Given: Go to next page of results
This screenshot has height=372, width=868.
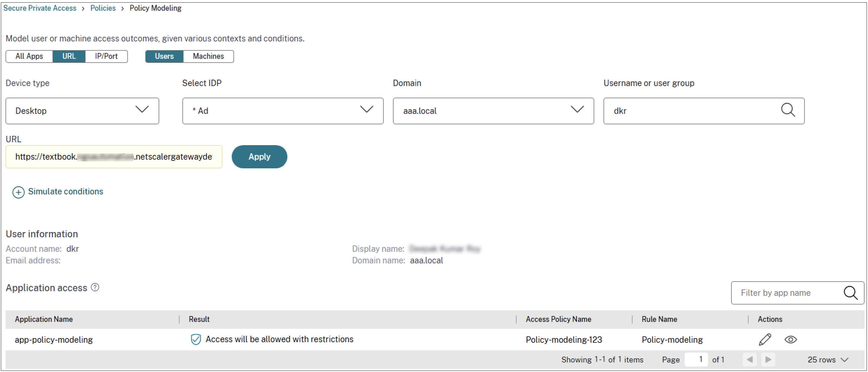Looking at the screenshot, I should [x=768, y=359].
